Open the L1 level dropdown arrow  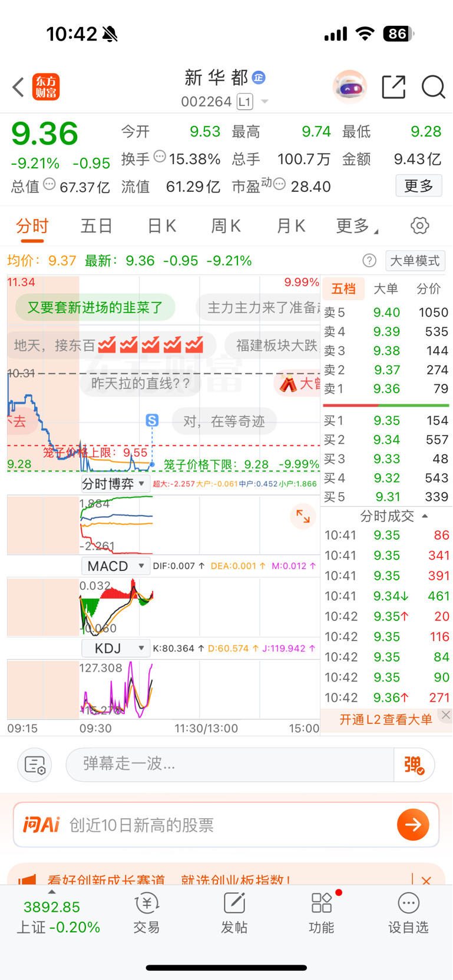pos(264,102)
